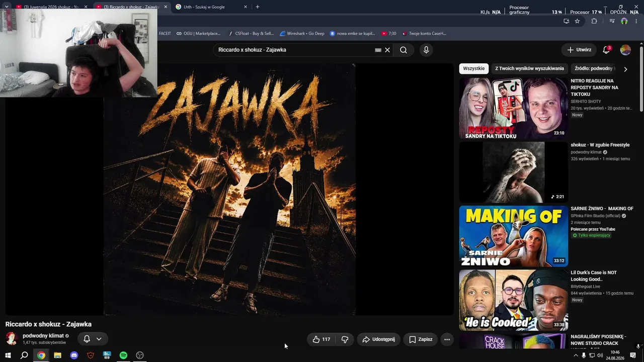
Task: Open Spotify from the taskbar
Action: coord(123,355)
